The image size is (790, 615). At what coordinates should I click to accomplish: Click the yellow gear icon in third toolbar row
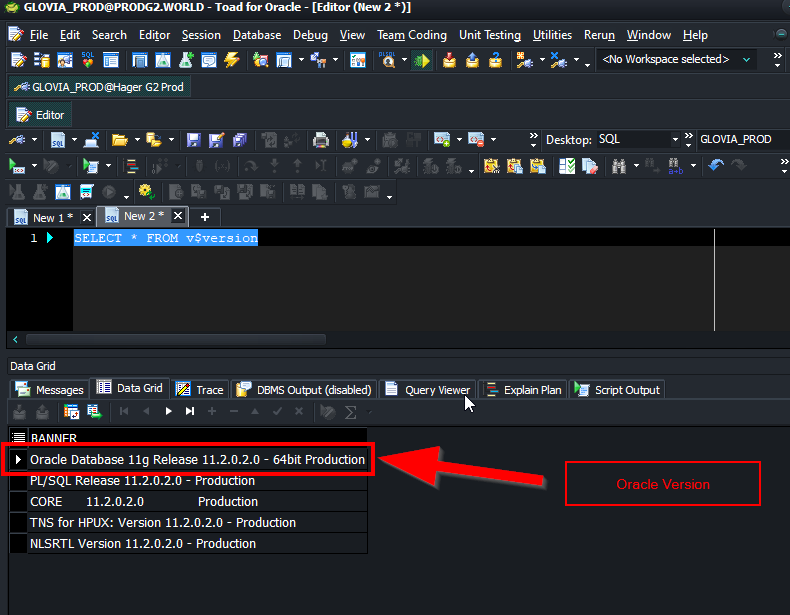click(147, 192)
